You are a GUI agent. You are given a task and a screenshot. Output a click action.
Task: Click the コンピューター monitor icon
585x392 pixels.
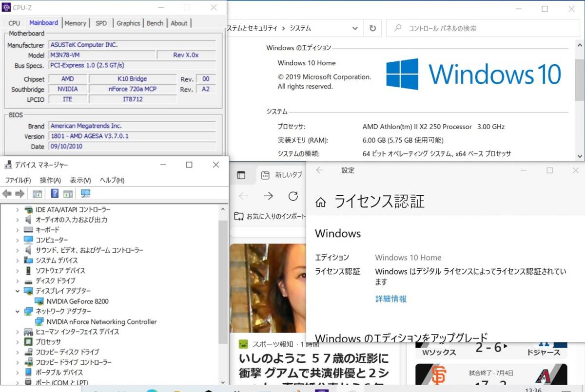(x=28, y=240)
